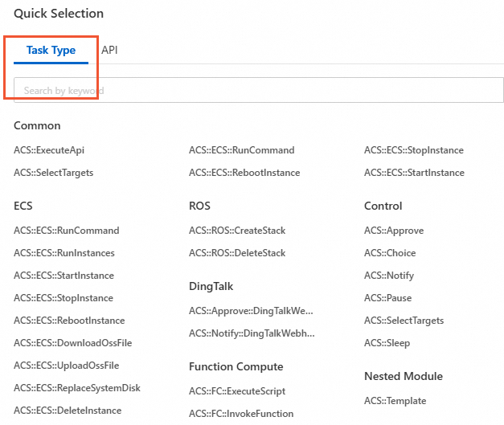Screen dimensions: 504x425
Task: Pick ACS::ECS::DeleteInstance task
Action: (68, 411)
